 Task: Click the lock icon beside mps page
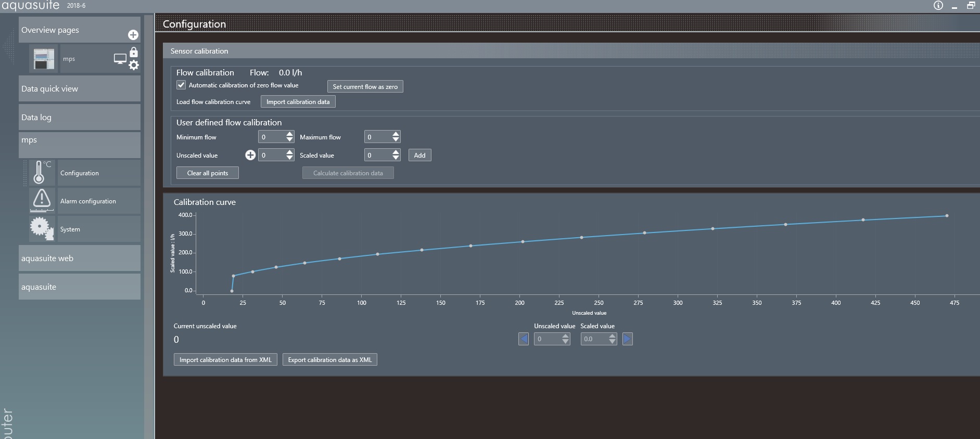[x=134, y=52]
